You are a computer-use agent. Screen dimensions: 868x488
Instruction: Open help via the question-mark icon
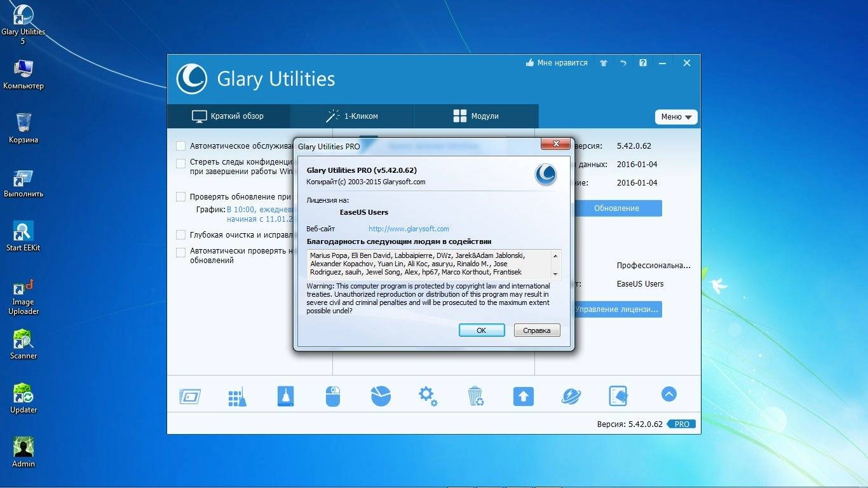click(643, 63)
